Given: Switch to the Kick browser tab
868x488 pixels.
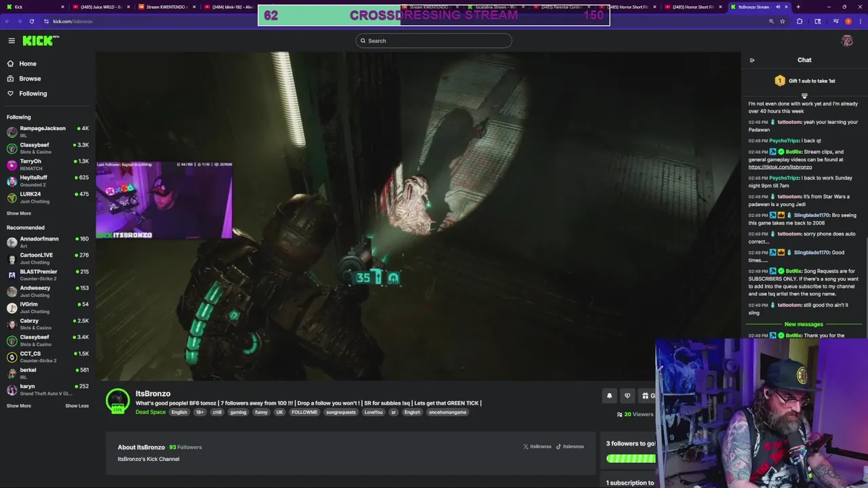Looking at the screenshot, I should pyautogui.click(x=34, y=7).
